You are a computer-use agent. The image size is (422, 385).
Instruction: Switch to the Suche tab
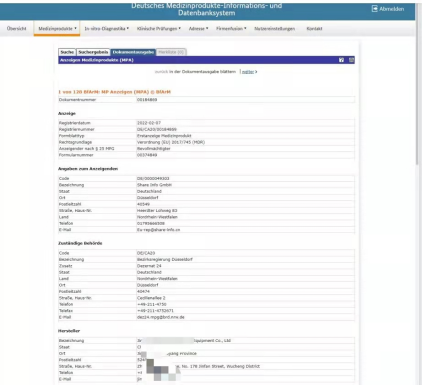click(x=67, y=52)
